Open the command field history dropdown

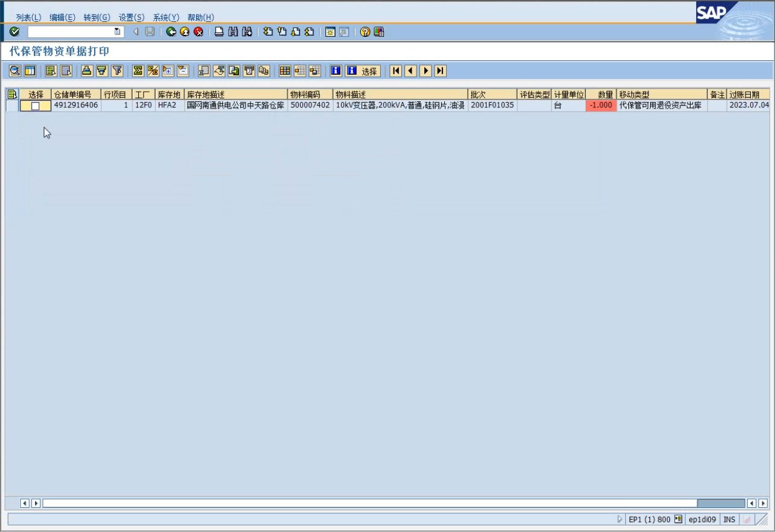(117, 32)
